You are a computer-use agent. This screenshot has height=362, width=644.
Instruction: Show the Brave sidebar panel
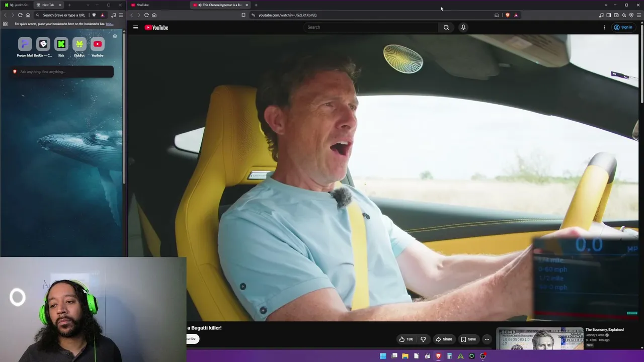pyautogui.click(x=609, y=15)
